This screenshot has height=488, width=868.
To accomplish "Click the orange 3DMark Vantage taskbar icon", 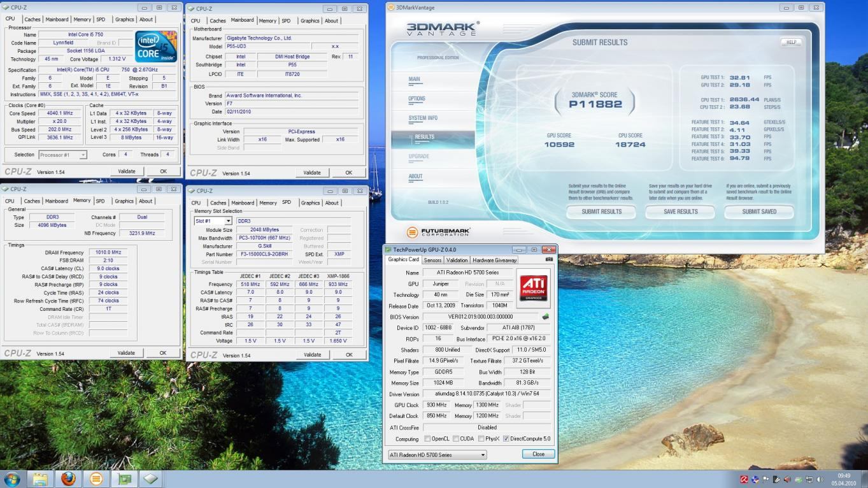I will point(96,479).
